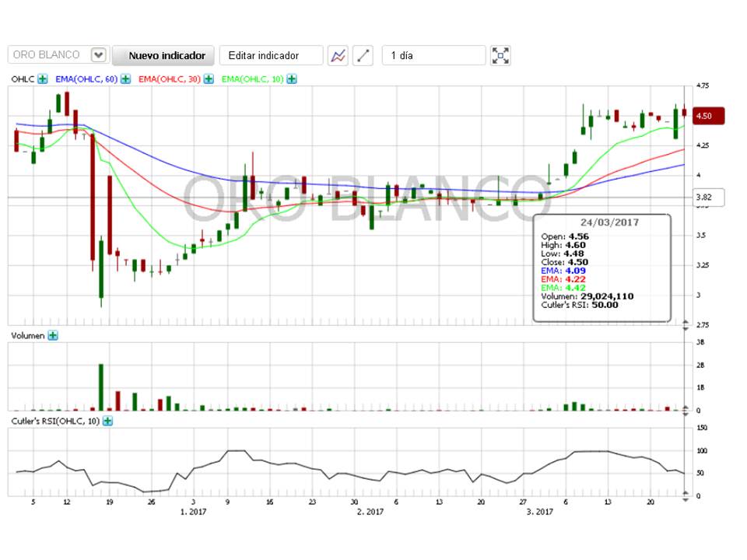Click the Close 4.50 tooltip line

[x=565, y=262]
